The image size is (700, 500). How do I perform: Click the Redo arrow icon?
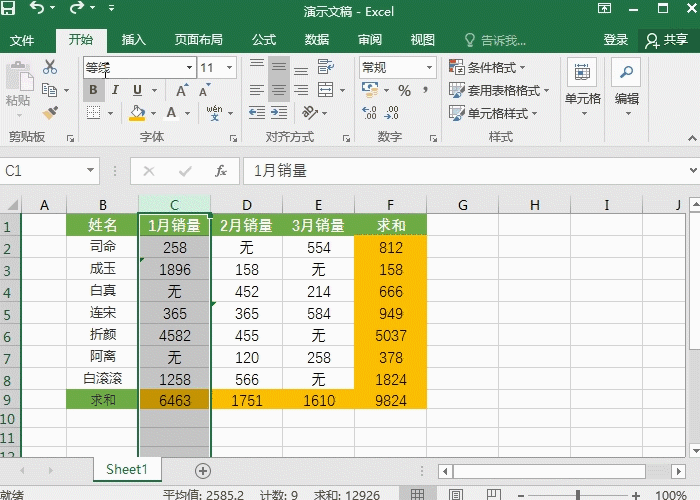tap(76, 8)
